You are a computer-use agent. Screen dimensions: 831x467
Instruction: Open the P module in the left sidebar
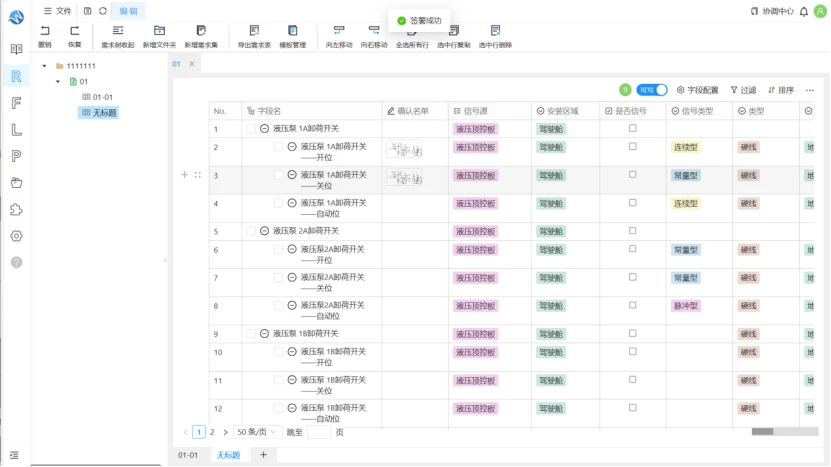coord(16,156)
